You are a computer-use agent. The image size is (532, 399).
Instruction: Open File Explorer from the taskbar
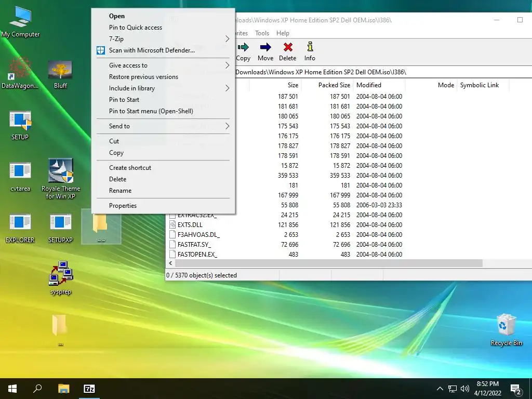coord(63,389)
